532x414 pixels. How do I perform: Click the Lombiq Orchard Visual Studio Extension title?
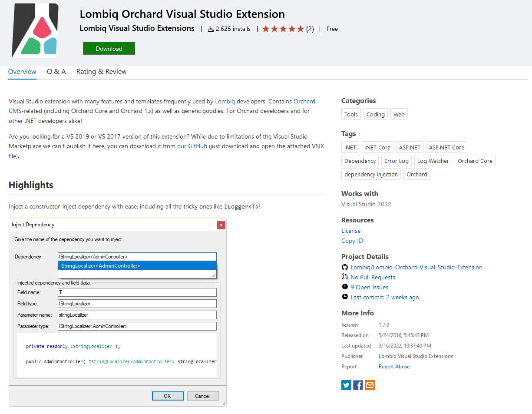[x=182, y=14]
